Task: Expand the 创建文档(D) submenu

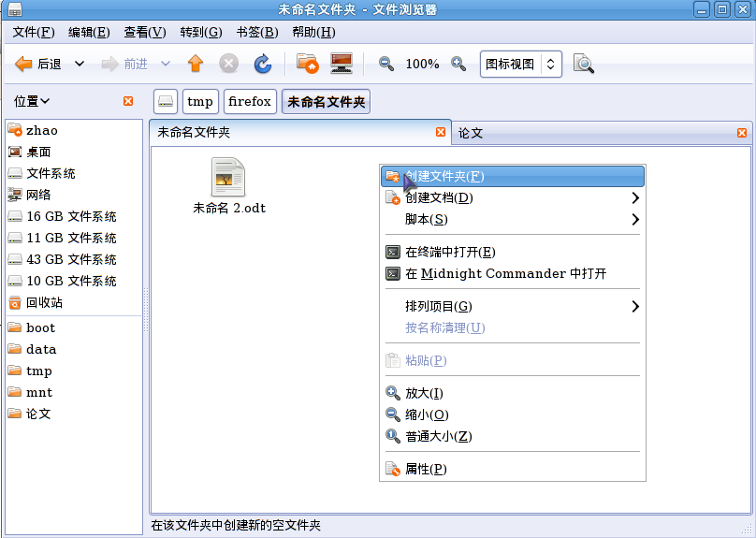Action: [x=513, y=197]
